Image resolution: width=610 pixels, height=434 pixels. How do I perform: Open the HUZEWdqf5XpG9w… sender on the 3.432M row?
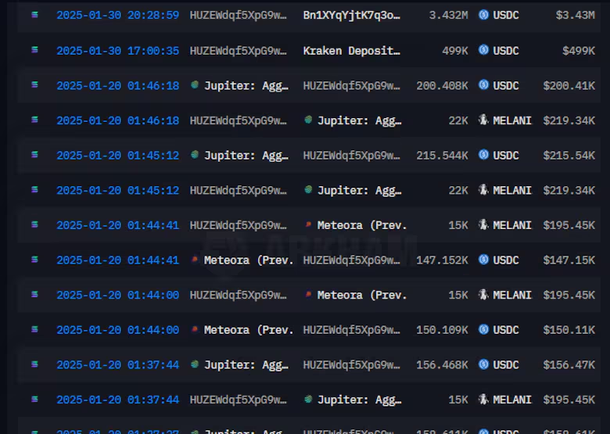[x=238, y=16]
